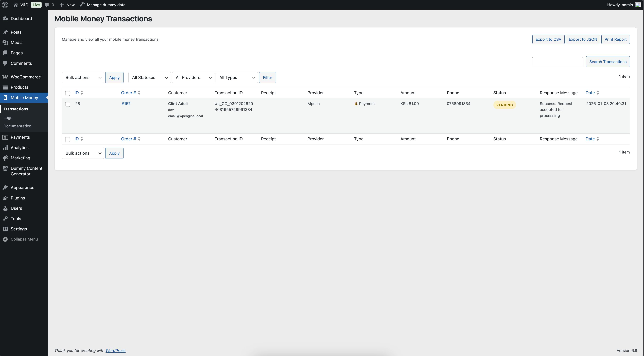Tick the select-all checkbox in table header
The width and height of the screenshot is (644, 356).
coord(67,93)
